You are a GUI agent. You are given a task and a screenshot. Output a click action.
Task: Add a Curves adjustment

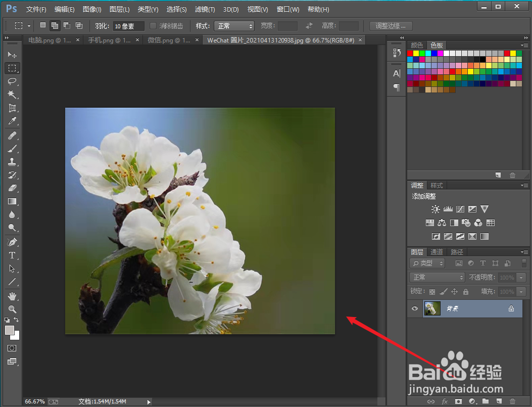[460, 209]
